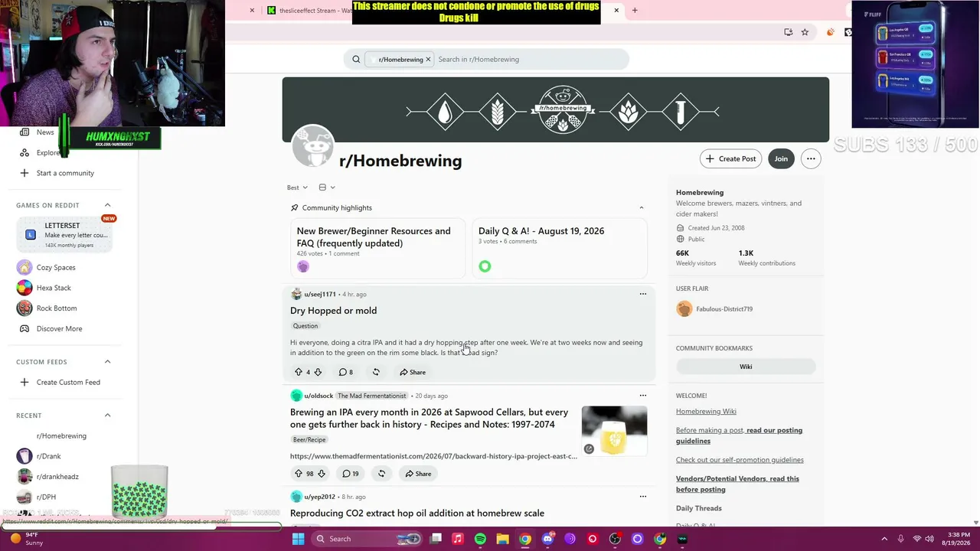Click the Windows taskbar Search box

367,539
